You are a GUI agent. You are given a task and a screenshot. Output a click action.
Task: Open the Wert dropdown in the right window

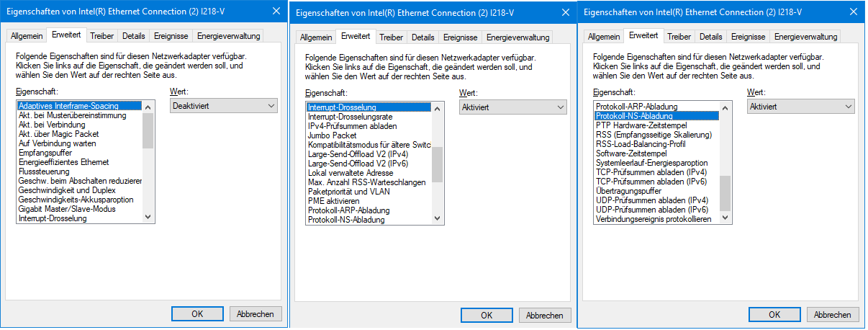pos(801,106)
